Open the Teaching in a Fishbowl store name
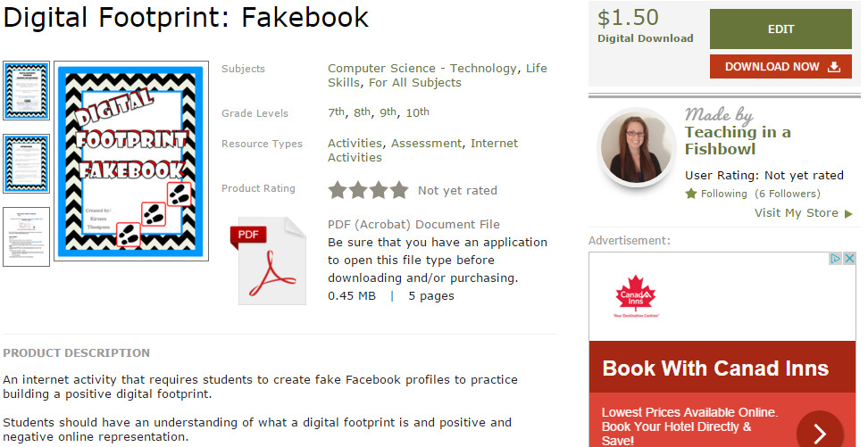868x447 pixels. click(738, 140)
